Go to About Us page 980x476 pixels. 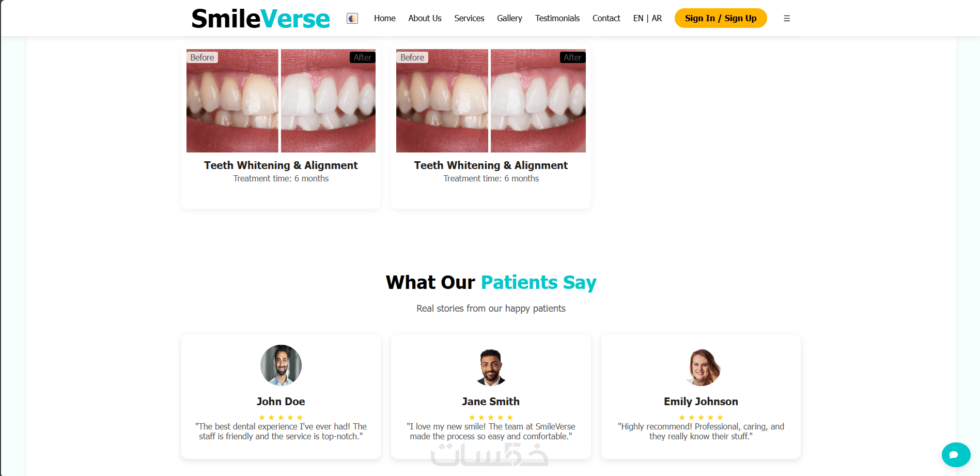click(425, 18)
